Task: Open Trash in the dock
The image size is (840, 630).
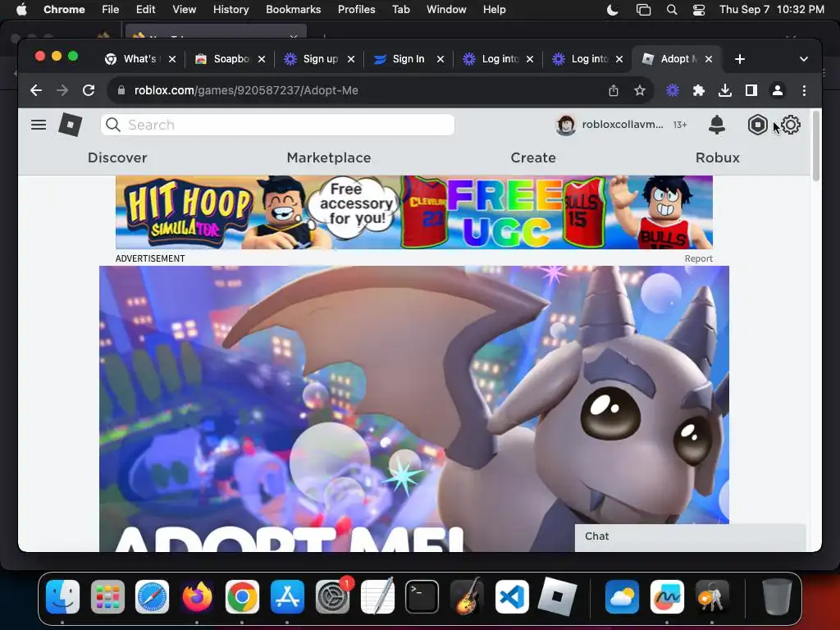Action: point(777,597)
